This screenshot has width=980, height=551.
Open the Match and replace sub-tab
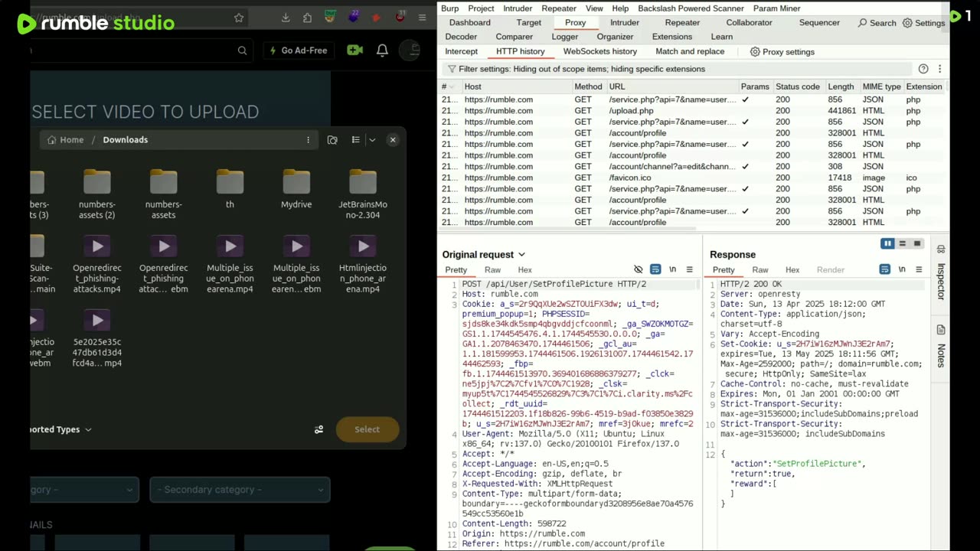pos(690,51)
